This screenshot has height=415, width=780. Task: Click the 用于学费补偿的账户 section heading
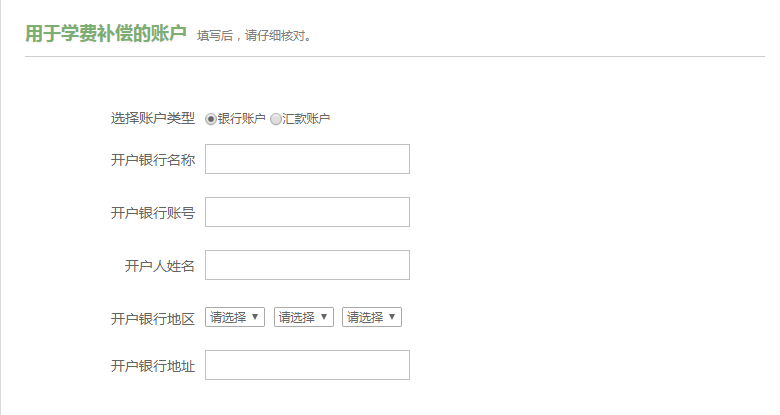[106, 34]
